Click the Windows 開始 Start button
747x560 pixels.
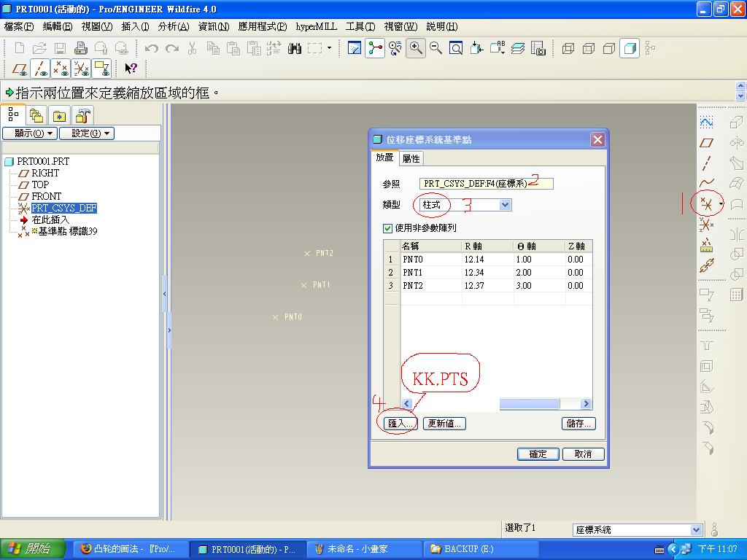pyautogui.click(x=32, y=549)
